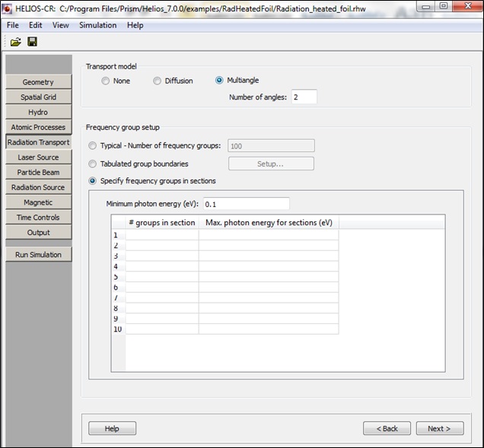Open the Simulation menu
The width and height of the screenshot is (484, 448).
[97, 25]
